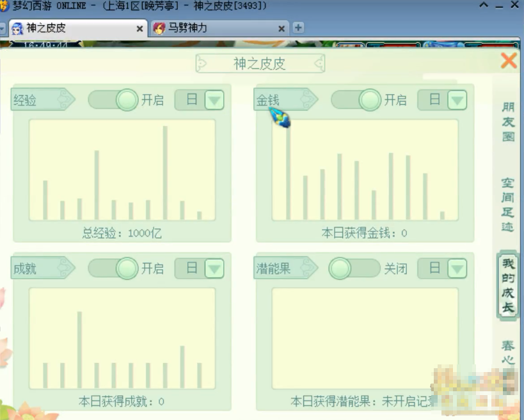Screen dimensions: 524x420
Task: Open the 潜能果 period dropdown
Action: click(x=457, y=268)
